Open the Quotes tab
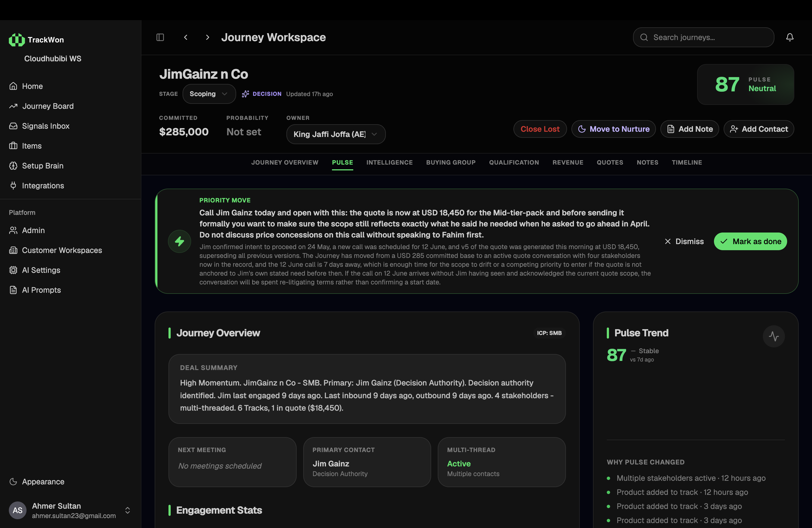 click(x=610, y=162)
